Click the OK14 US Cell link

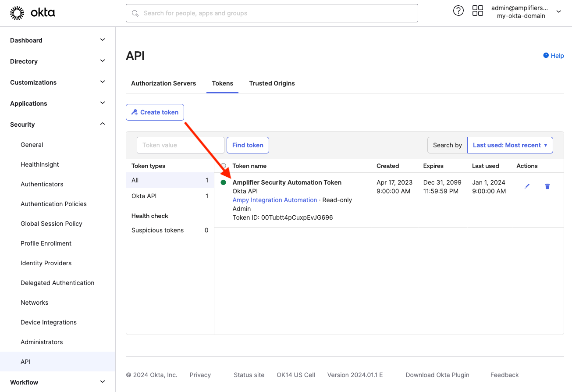[x=296, y=375]
